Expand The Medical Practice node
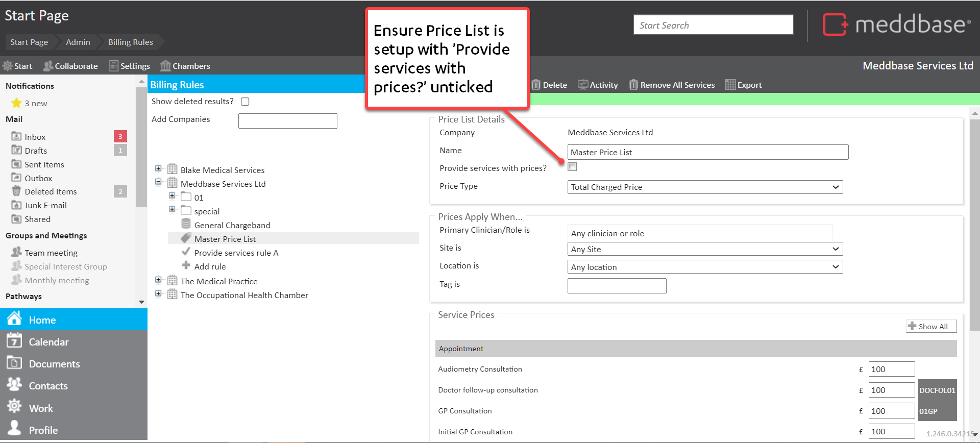The height and width of the screenshot is (443, 980). click(158, 280)
